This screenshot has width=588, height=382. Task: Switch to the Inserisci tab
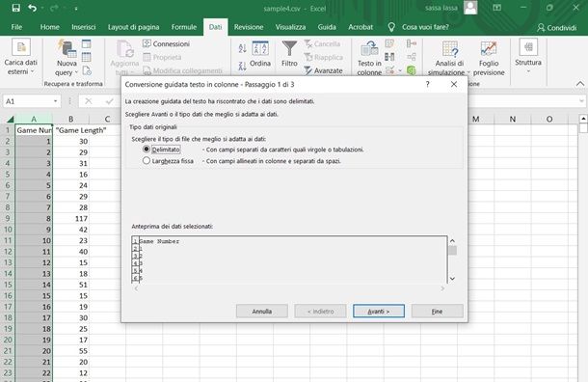point(84,27)
